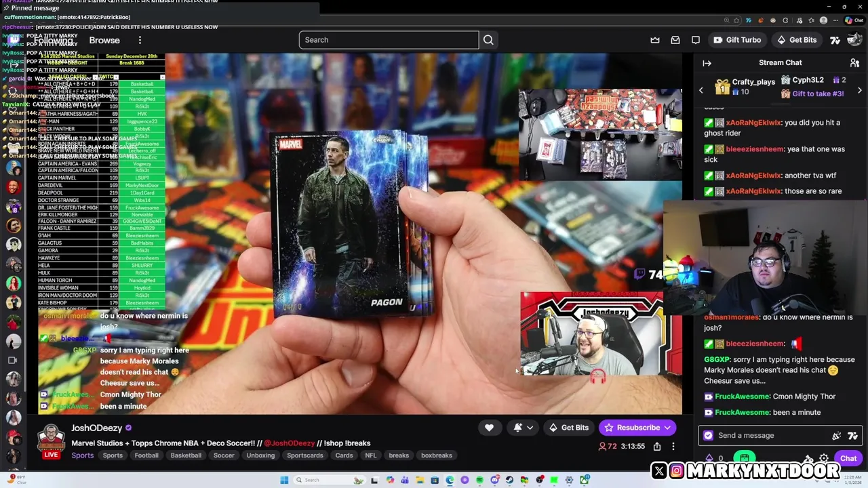The image size is (868, 488).
Task: Select Basketball tag
Action: tap(186, 455)
